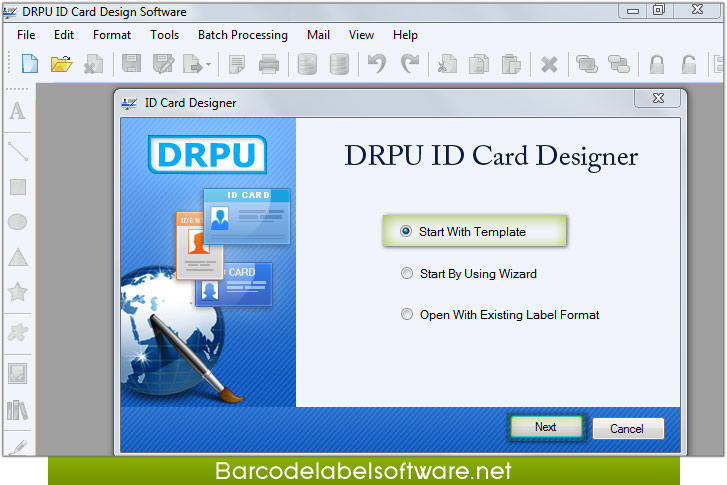The width and height of the screenshot is (727, 485).
Task: Open the Tools menu
Action: (164, 35)
